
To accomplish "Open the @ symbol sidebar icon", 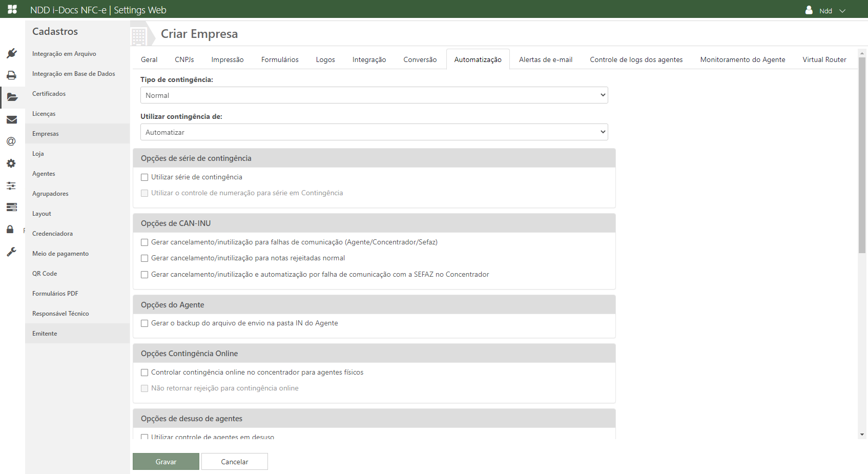I will coord(11,141).
